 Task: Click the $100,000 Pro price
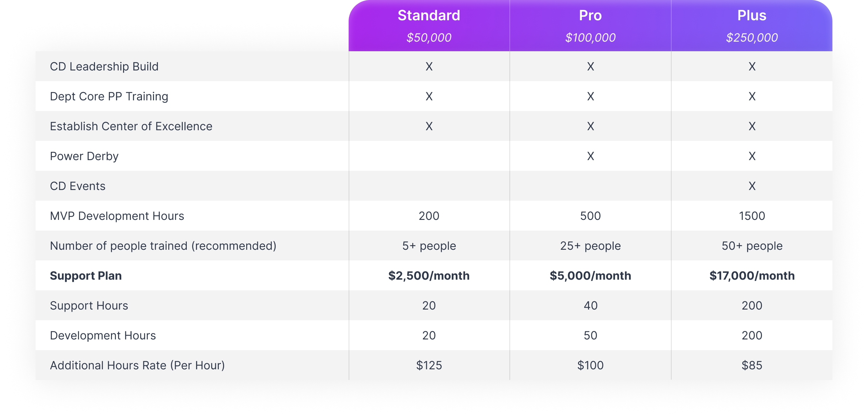[x=590, y=37]
